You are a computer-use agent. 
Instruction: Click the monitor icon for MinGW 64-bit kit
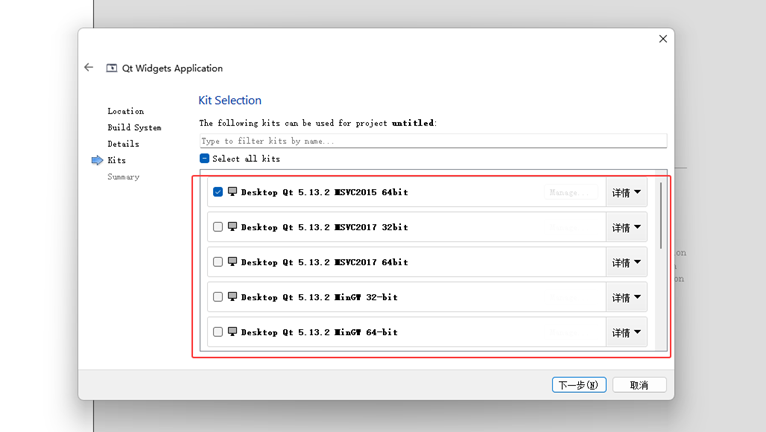pyautogui.click(x=233, y=332)
